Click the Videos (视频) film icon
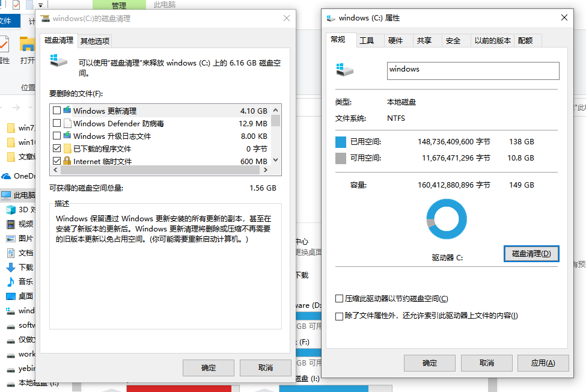This screenshot has height=392, width=586. point(10,224)
